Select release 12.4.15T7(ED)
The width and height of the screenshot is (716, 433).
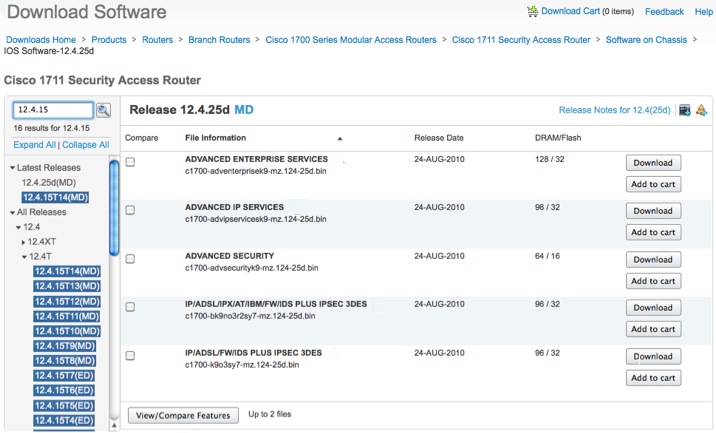(64, 376)
